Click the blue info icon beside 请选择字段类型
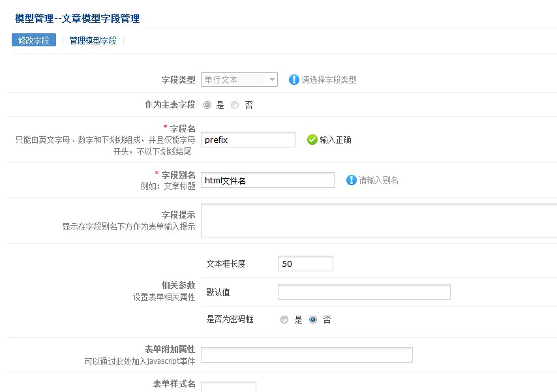 point(294,80)
